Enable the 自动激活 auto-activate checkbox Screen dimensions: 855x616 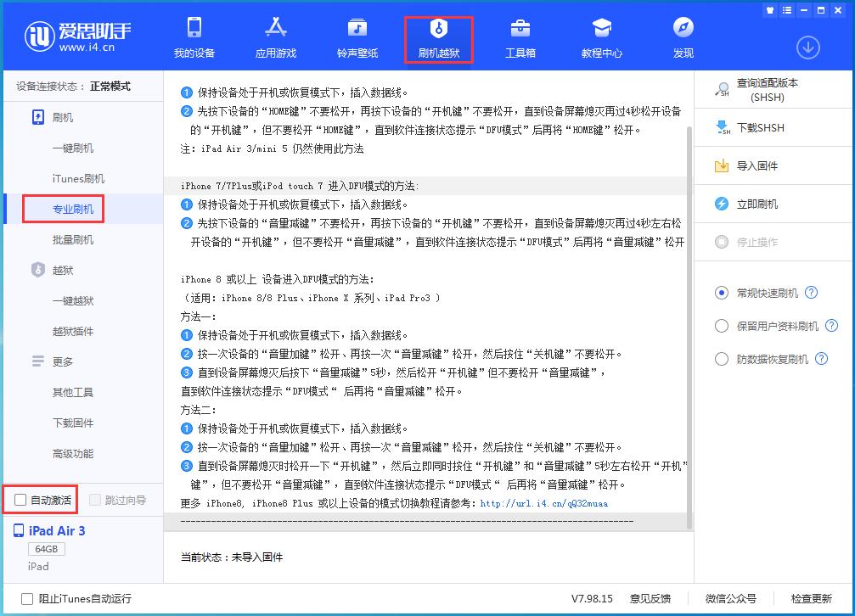click(19, 500)
